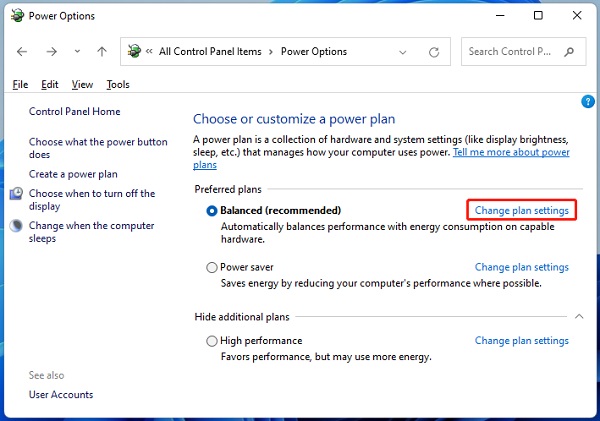
Task: Change plan settings for High performance
Action: point(522,340)
